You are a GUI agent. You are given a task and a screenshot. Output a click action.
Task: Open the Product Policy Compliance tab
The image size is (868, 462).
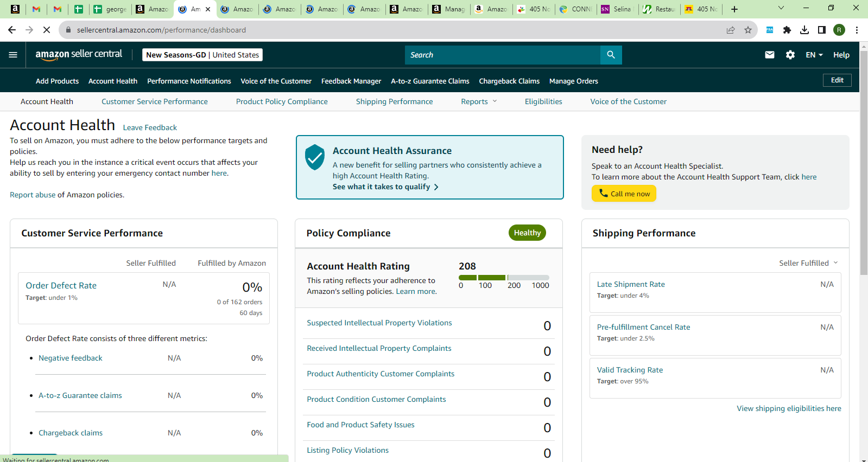[282, 101]
